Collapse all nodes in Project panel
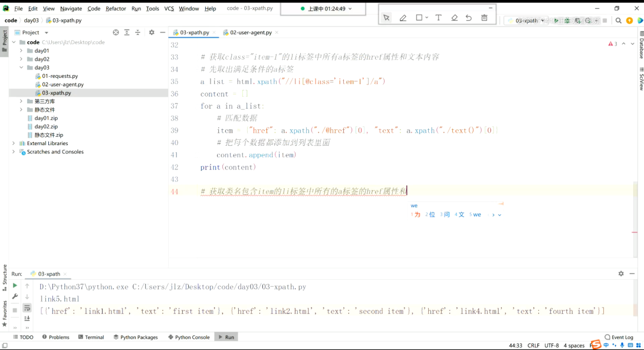Image resolution: width=644 pixels, height=350 pixels. (137, 32)
